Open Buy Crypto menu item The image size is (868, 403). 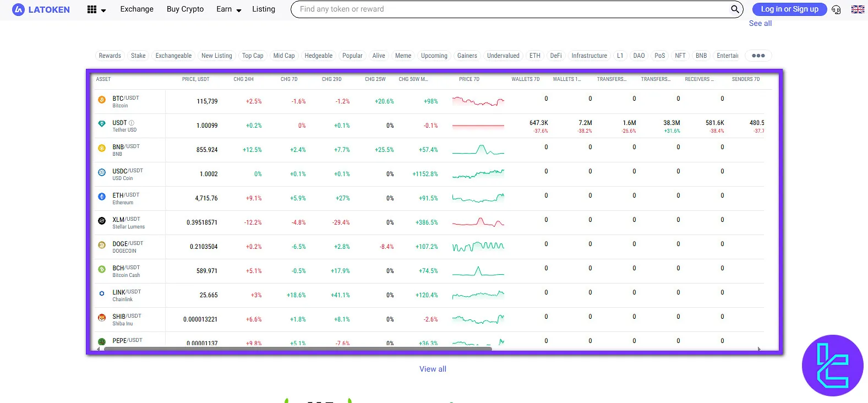point(185,9)
